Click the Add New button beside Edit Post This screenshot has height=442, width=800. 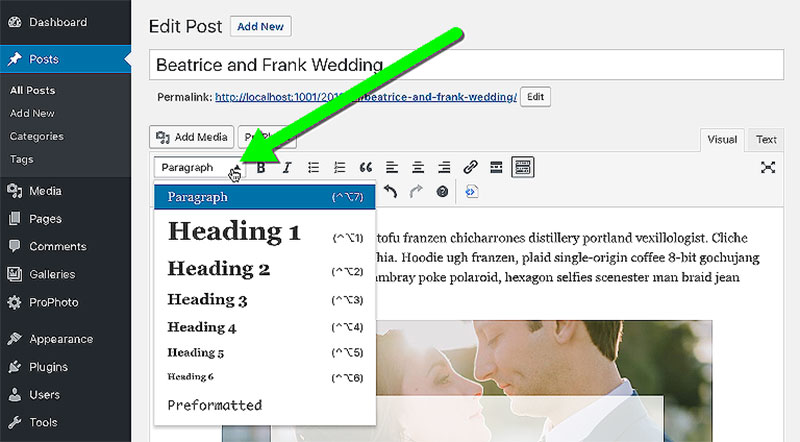260,27
